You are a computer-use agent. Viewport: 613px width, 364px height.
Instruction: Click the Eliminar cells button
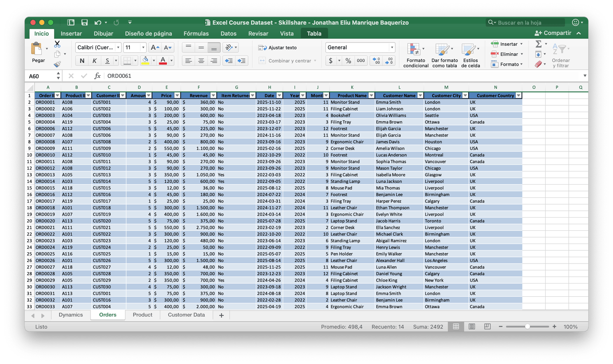[507, 54]
